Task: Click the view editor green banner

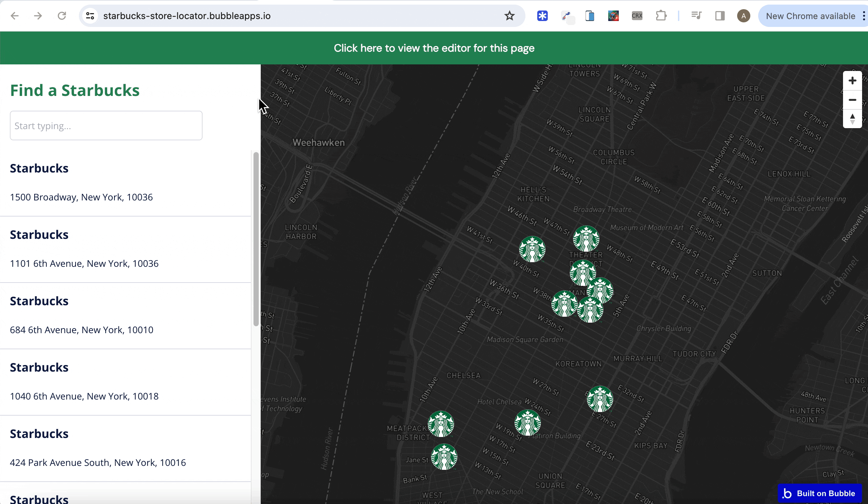Action: tap(434, 48)
